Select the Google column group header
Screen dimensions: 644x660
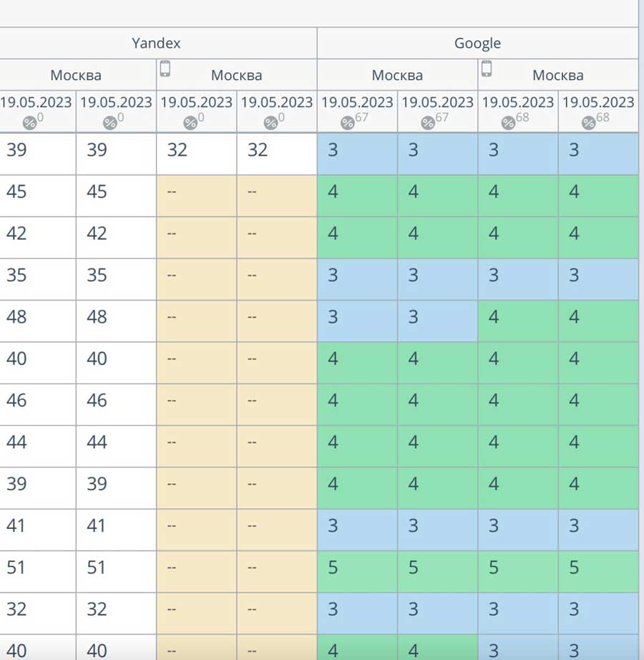[477, 43]
